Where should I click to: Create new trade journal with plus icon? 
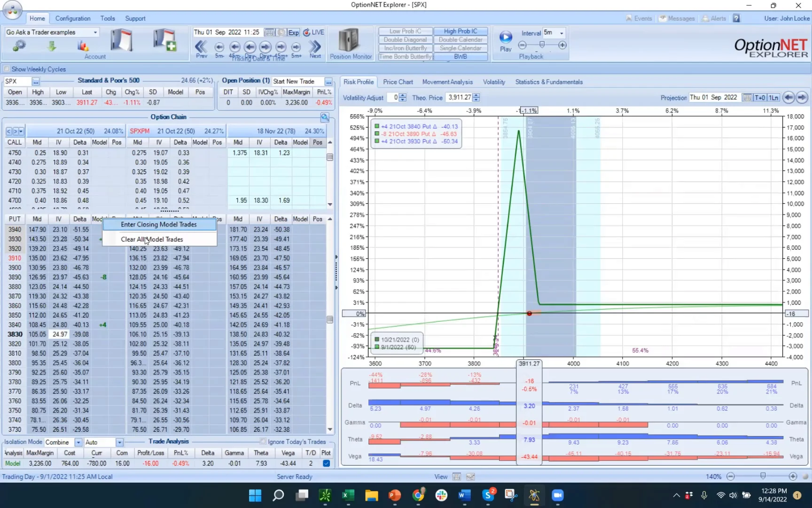pos(164,40)
